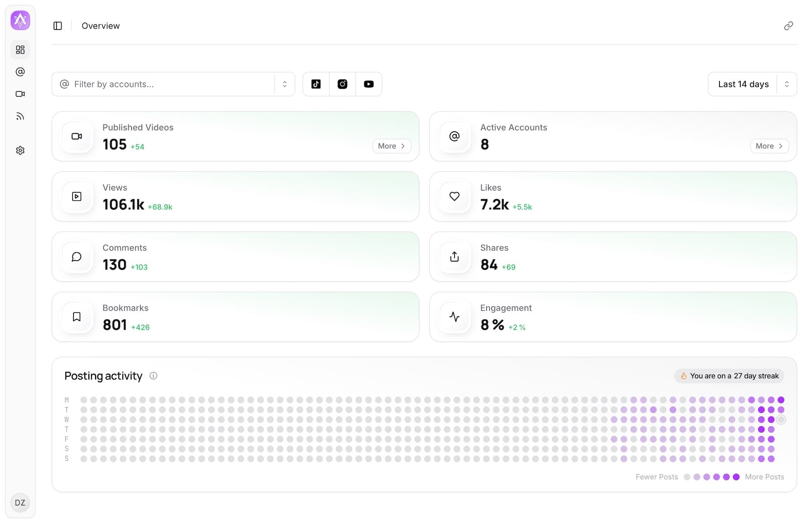Open settings gear in sidebar
The width and height of the screenshot is (812, 523).
[20, 150]
